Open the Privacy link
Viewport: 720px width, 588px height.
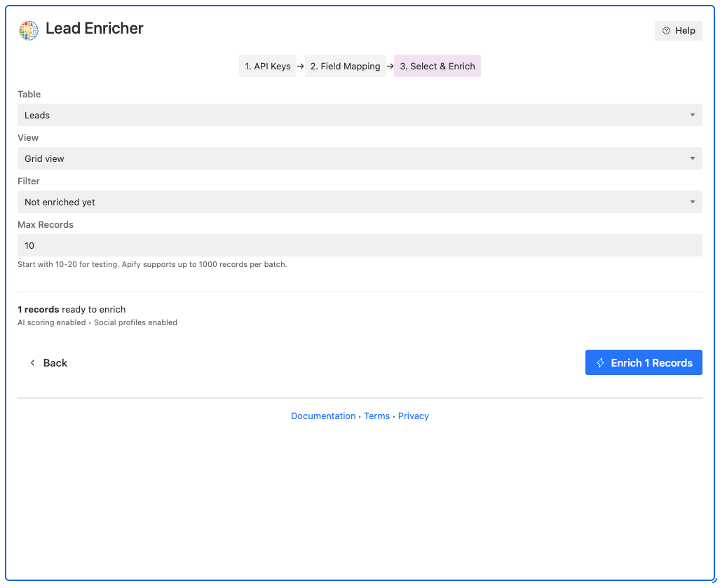coord(413,416)
